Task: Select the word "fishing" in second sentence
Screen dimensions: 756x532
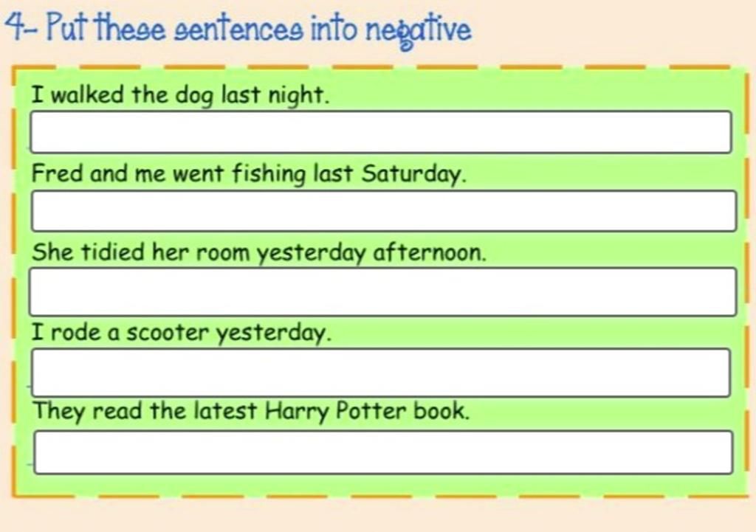Action: point(269,174)
